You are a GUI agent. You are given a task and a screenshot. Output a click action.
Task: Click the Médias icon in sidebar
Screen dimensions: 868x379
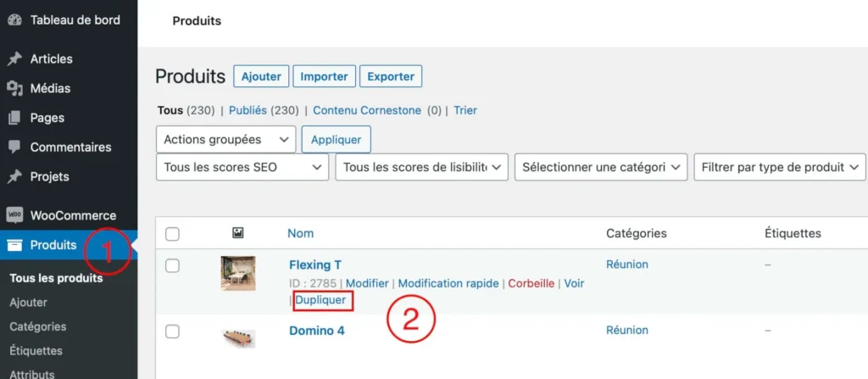coord(15,88)
